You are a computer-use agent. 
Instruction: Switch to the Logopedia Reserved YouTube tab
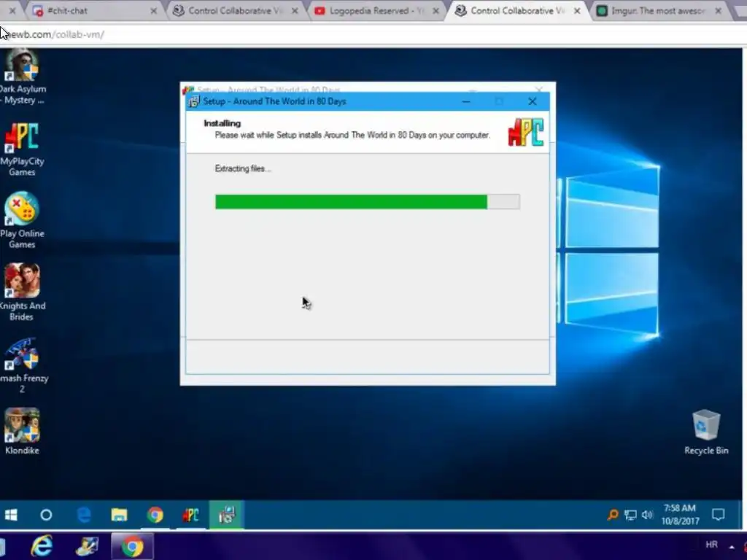[376, 10]
